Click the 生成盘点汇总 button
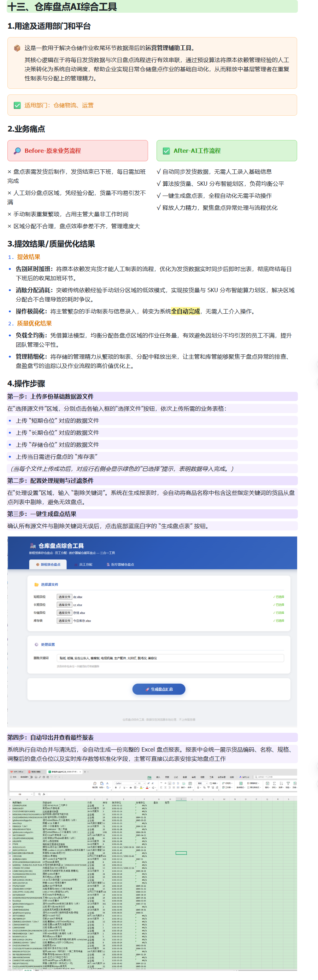 tap(159, 689)
